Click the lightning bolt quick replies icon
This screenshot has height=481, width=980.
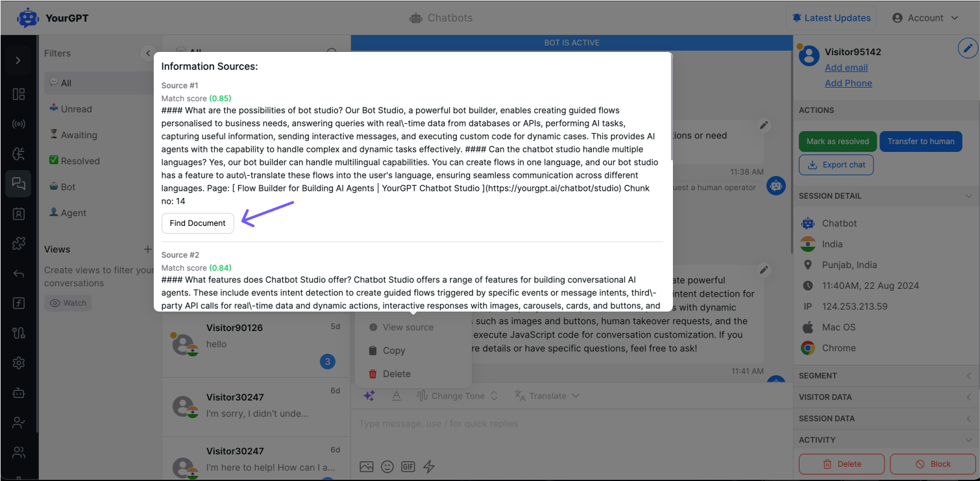(429, 466)
